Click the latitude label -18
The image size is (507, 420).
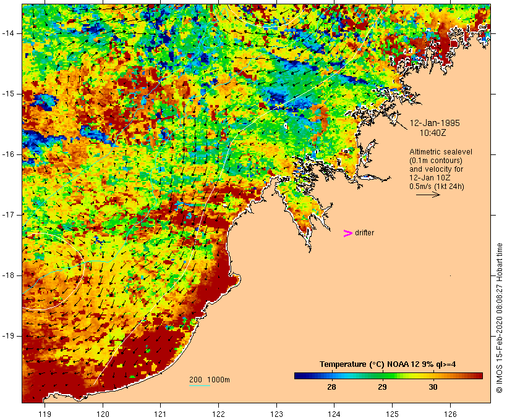pos(8,275)
